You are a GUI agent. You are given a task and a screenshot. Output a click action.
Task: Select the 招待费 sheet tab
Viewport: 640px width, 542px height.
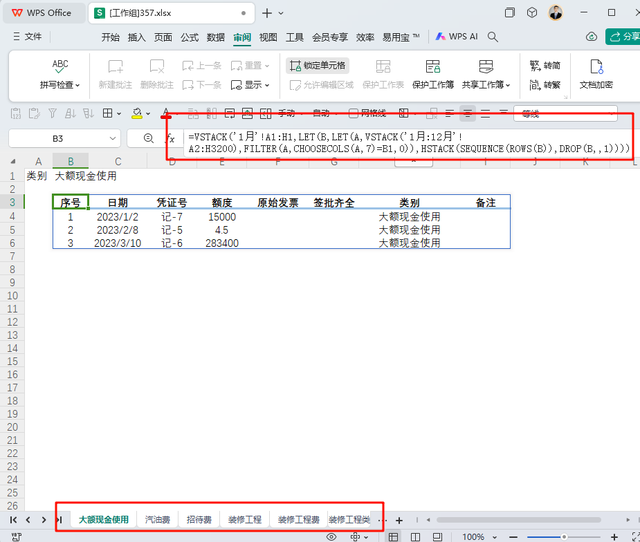(199, 520)
